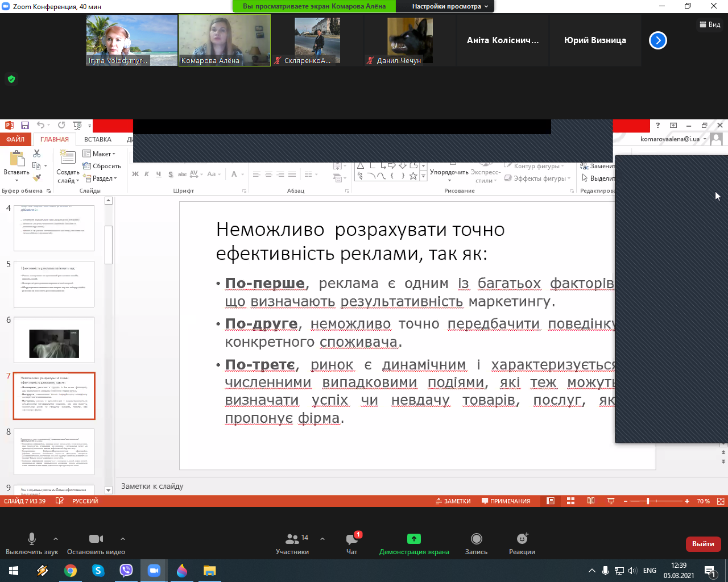Toggle bold Ж formatting
This screenshot has width=728, height=582.
tap(135, 174)
